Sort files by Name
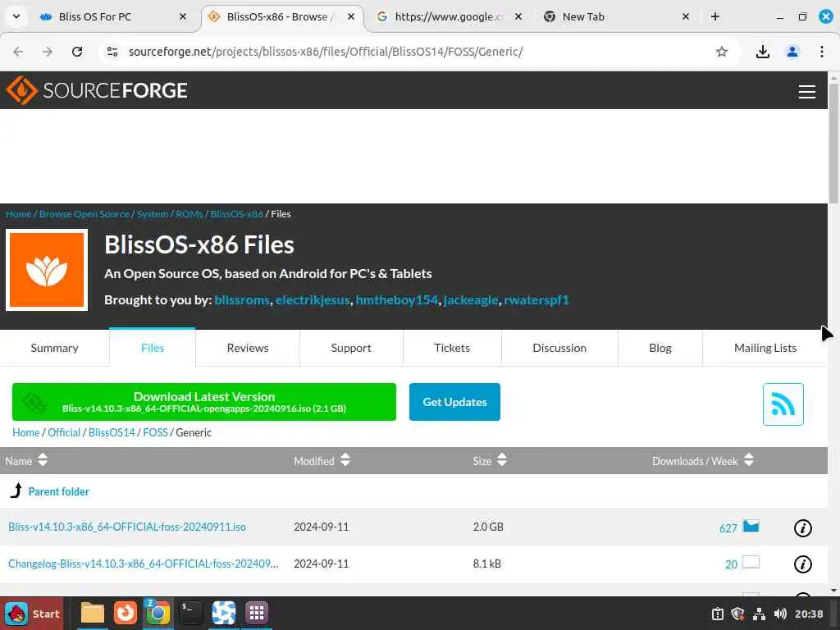Screen dimensions: 840x630 tap(25, 461)
